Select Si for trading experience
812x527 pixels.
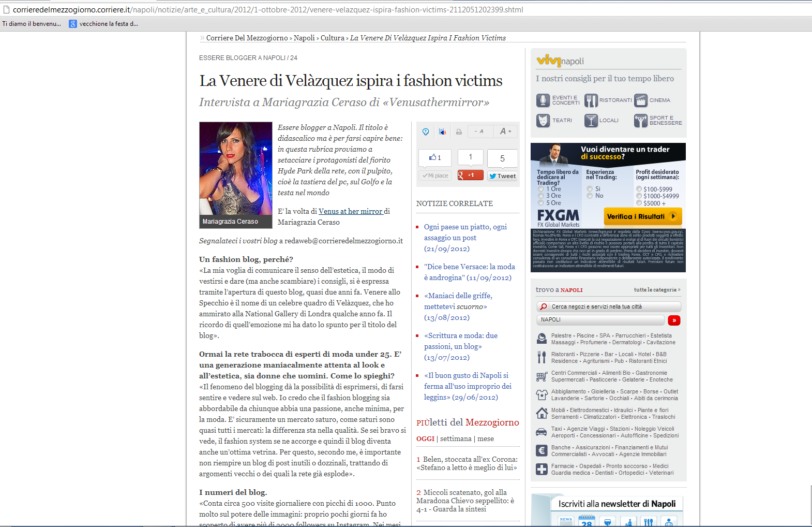pos(590,189)
